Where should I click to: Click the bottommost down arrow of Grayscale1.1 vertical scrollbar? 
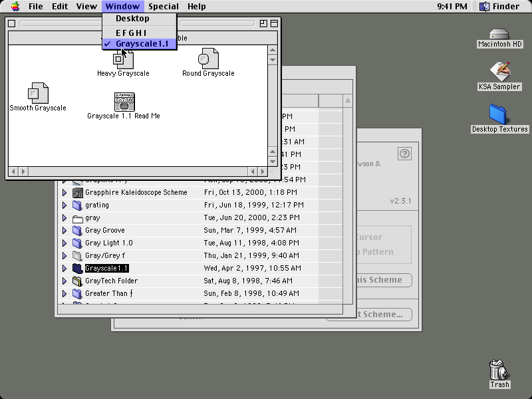pos(273,162)
